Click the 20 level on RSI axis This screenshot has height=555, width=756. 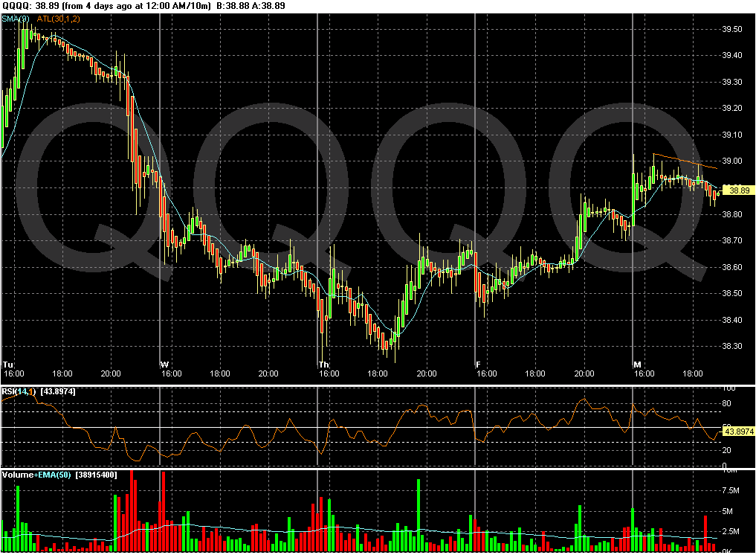726,450
